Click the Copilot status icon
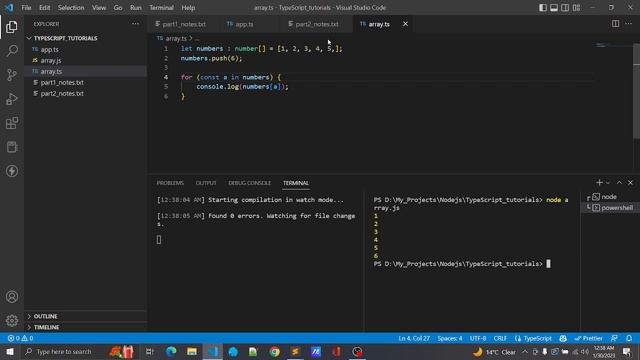 pyautogui.click(x=563, y=338)
